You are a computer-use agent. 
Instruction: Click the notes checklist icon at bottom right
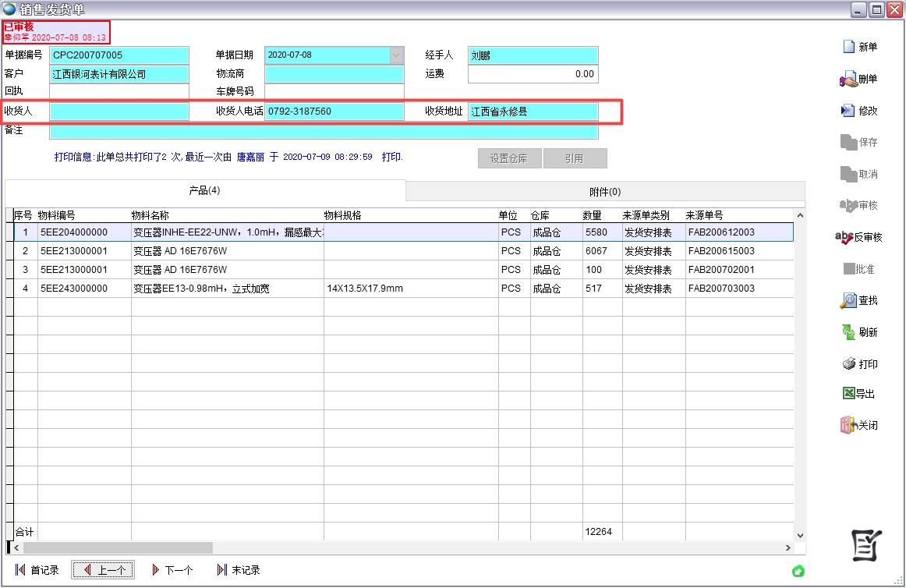pyautogui.click(x=866, y=544)
